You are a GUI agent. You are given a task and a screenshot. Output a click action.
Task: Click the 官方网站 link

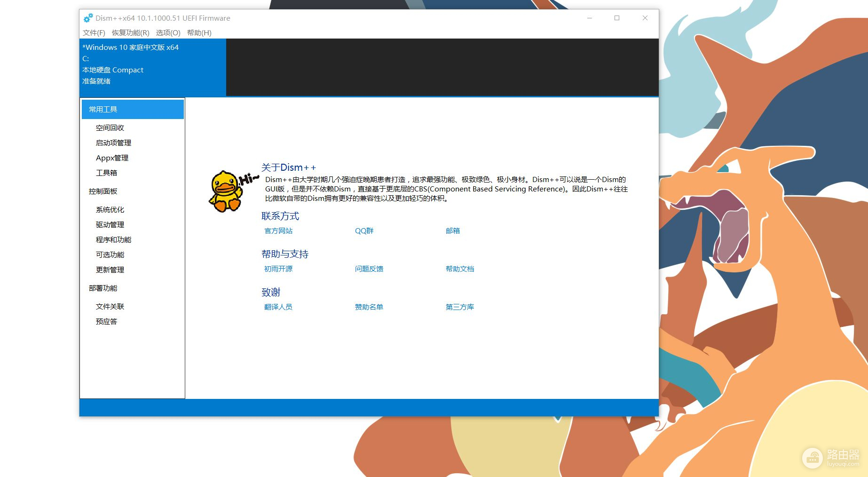click(278, 231)
